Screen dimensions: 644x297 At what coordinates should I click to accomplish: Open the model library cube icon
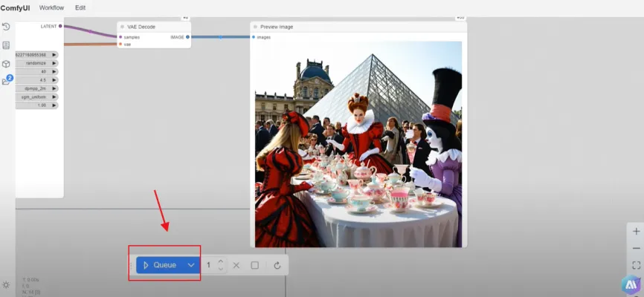pos(6,64)
